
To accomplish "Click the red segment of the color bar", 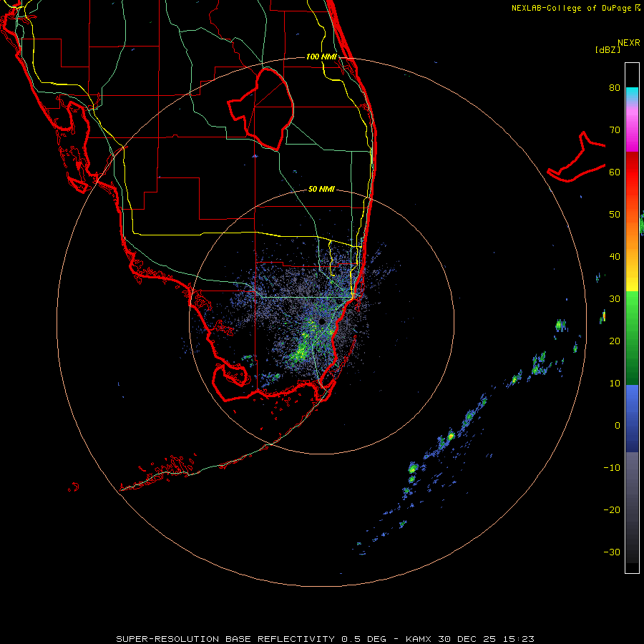I will tap(632, 172).
